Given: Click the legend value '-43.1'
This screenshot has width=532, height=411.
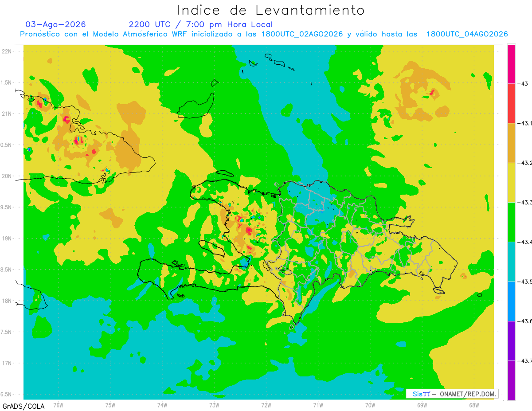Looking at the screenshot, I should coord(525,123).
